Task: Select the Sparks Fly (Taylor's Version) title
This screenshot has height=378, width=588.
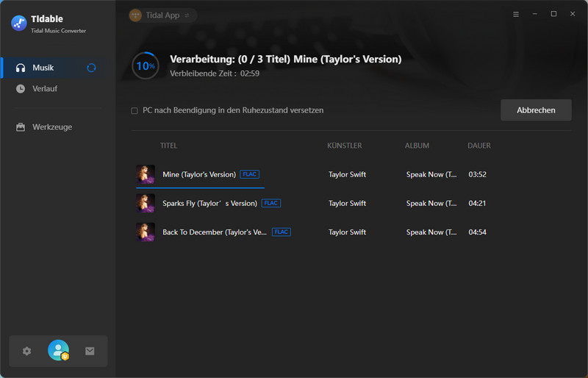Action: click(209, 204)
